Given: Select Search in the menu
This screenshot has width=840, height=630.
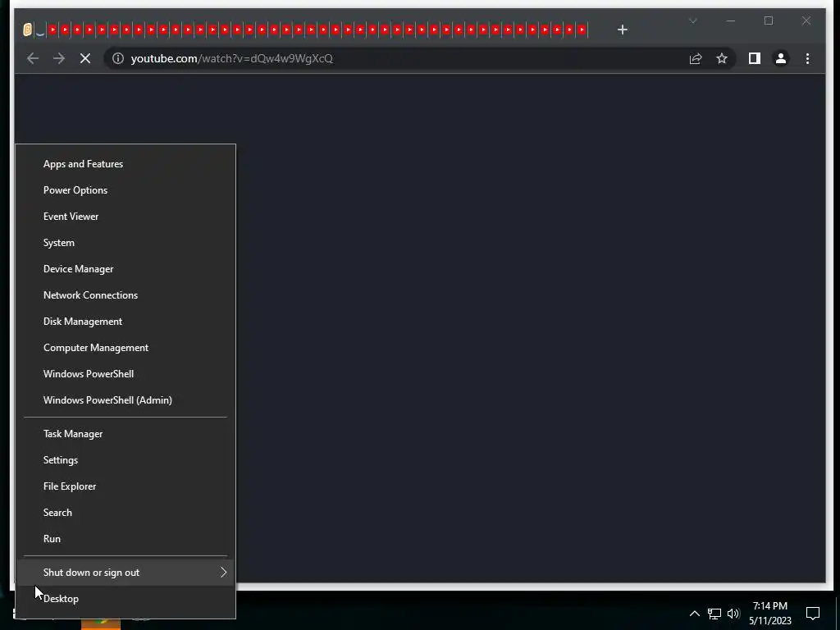Looking at the screenshot, I should pos(126,513).
